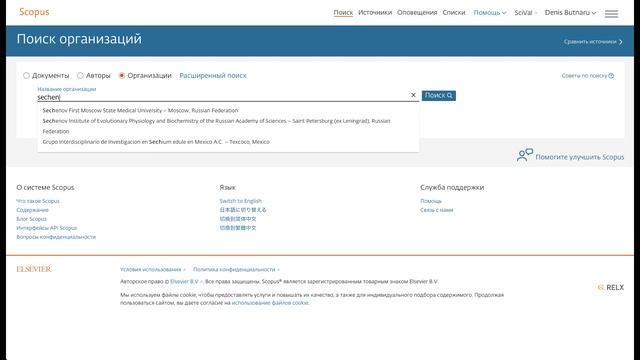
Task: Open the Списки nav item
Action: point(453,13)
